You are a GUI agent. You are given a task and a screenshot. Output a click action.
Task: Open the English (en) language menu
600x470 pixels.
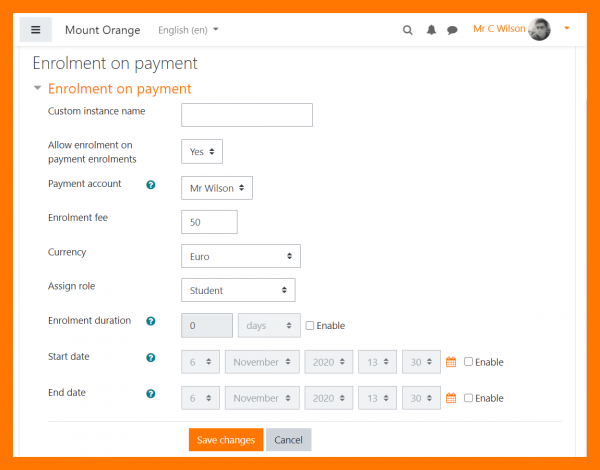(188, 30)
